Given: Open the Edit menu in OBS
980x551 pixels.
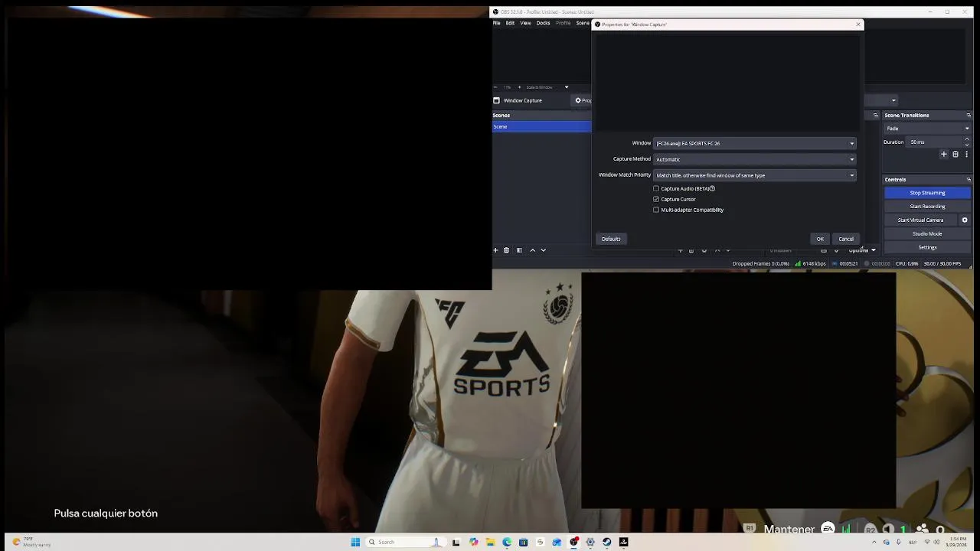Looking at the screenshot, I should 510,23.
